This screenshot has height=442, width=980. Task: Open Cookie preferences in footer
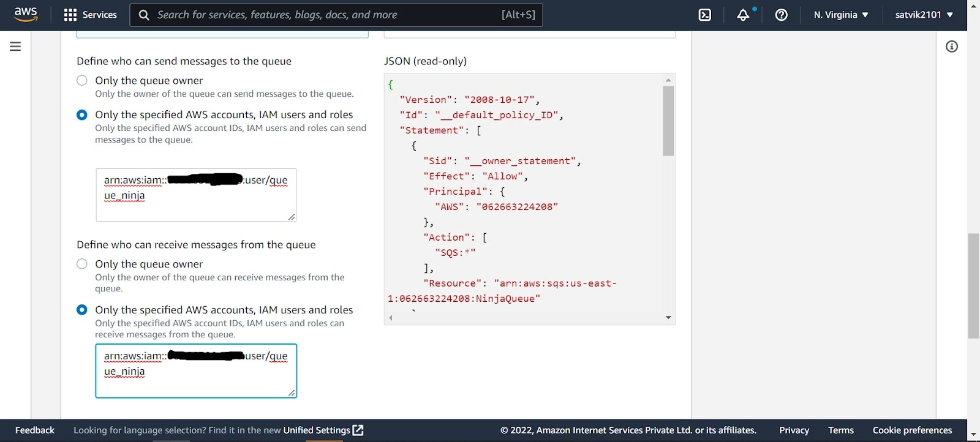[912, 430]
